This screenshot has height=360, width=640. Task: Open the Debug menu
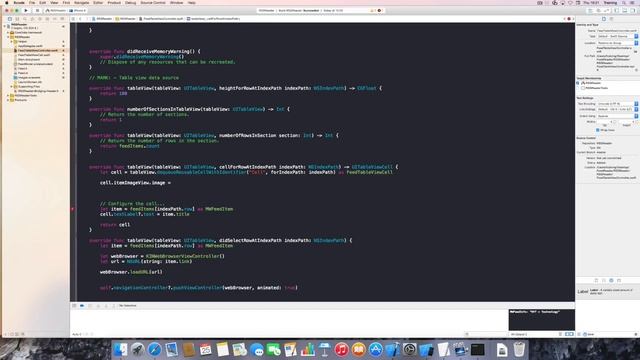[x=131, y=2]
